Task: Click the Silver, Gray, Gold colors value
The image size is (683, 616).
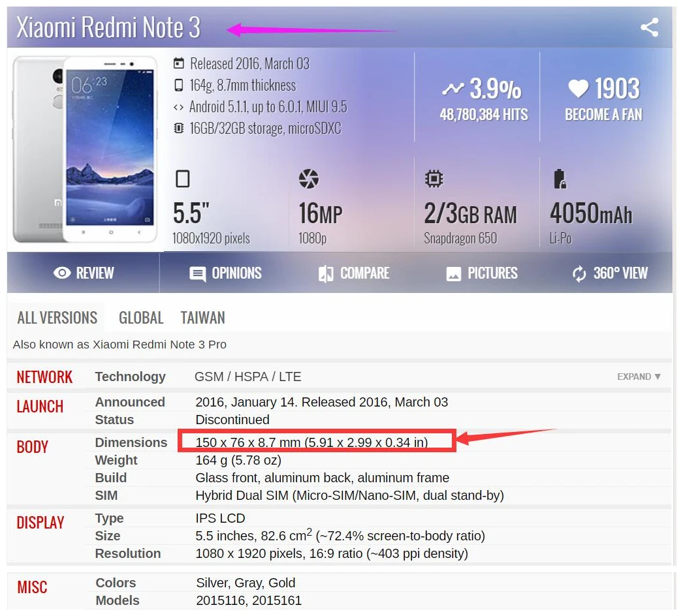Action: click(246, 583)
